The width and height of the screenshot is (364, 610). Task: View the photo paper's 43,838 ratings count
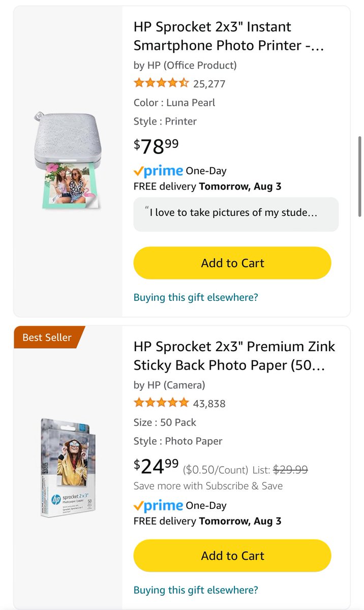tap(209, 404)
